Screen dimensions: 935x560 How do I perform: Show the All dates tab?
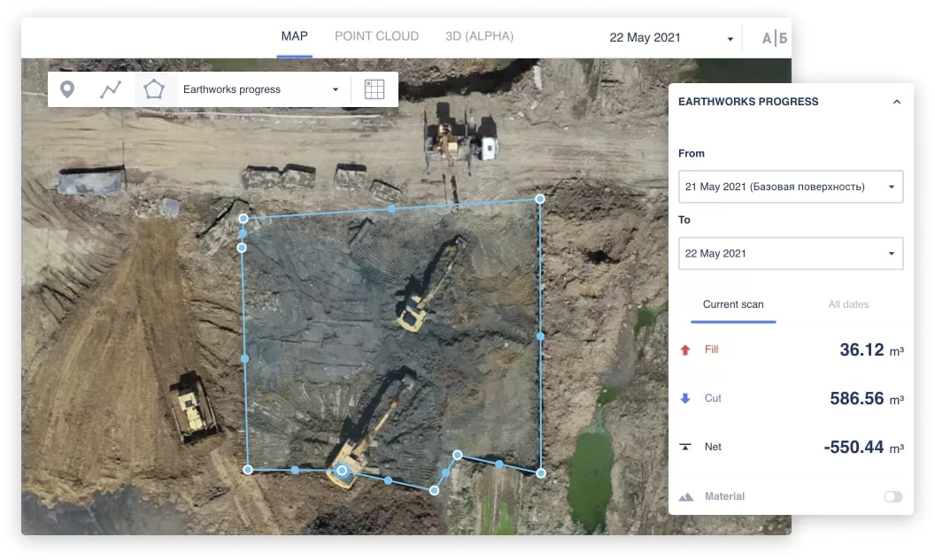click(x=848, y=304)
